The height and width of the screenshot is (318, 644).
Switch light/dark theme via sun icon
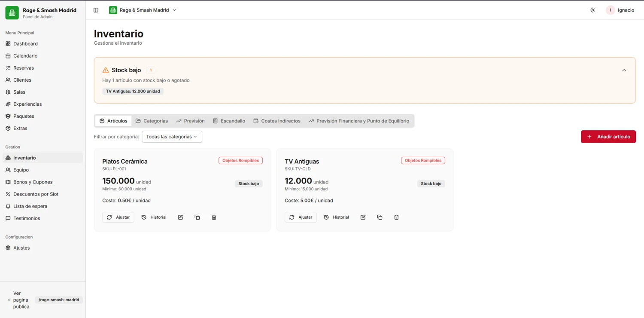592,10
